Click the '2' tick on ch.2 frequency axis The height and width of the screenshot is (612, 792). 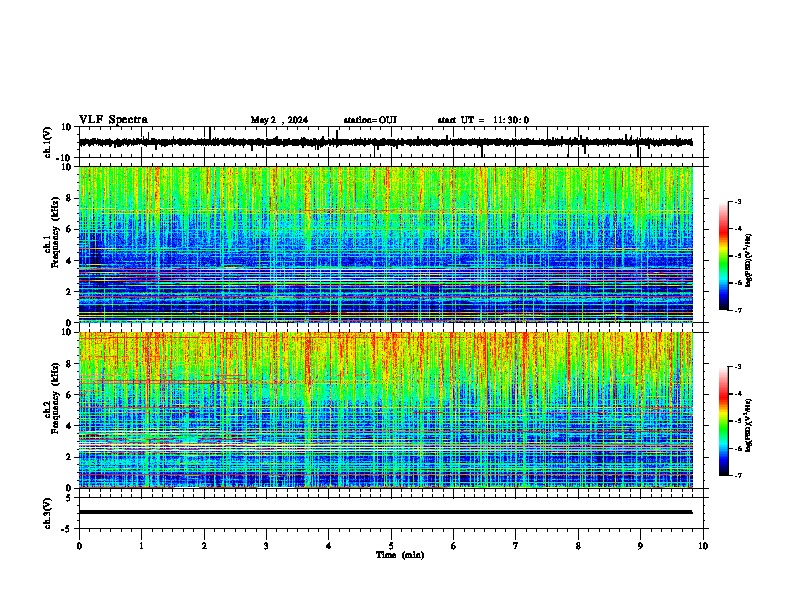(70, 457)
